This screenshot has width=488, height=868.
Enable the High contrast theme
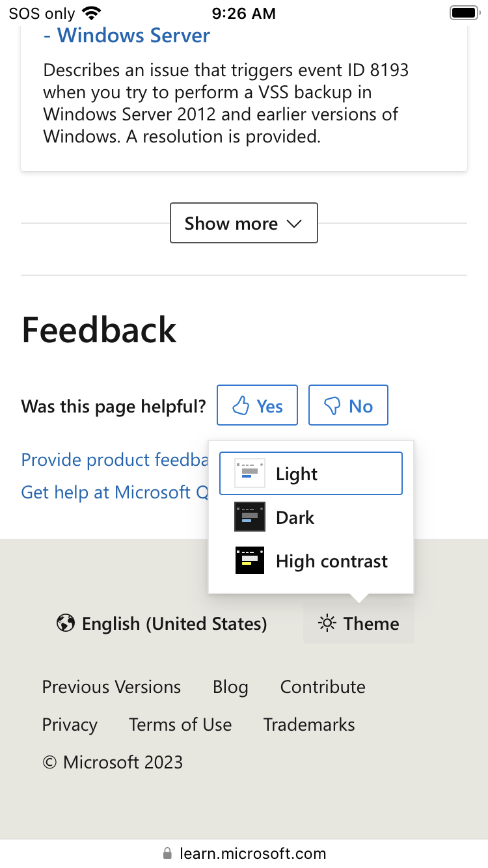(x=331, y=561)
